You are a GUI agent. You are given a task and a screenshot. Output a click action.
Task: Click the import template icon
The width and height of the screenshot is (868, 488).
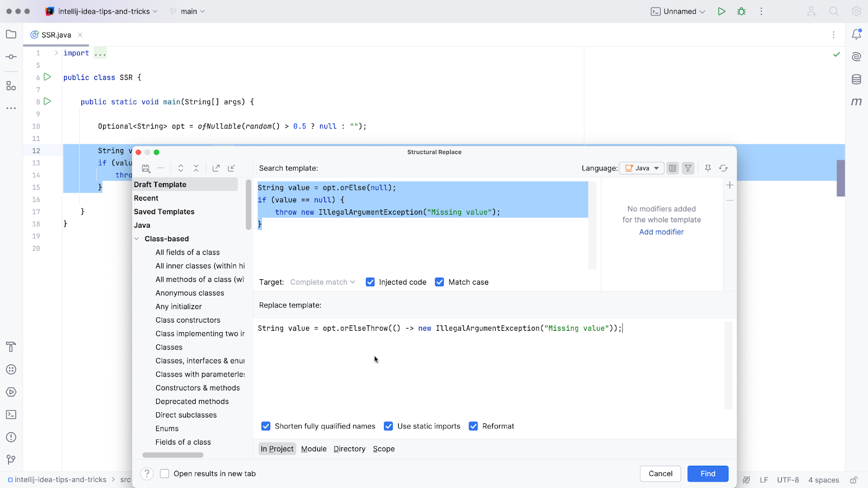tap(231, 168)
